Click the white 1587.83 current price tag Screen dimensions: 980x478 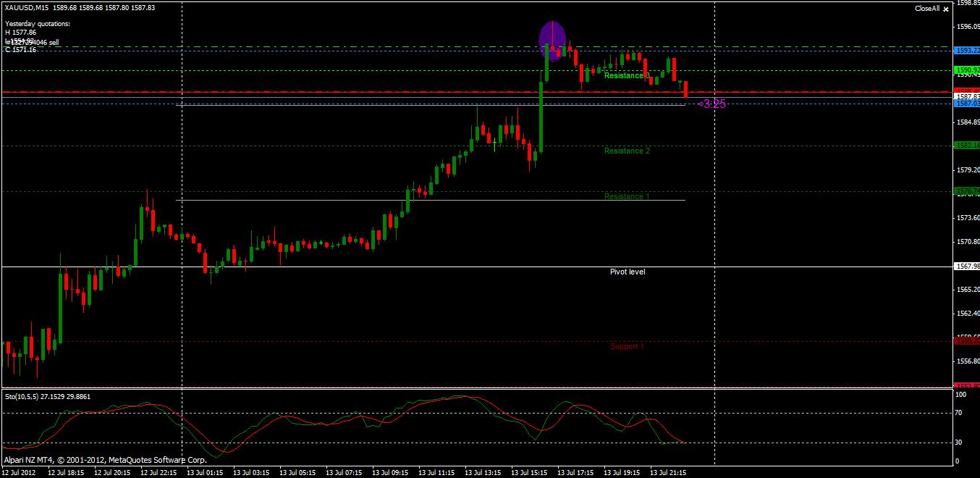pyautogui.click(x=967, y=96)
